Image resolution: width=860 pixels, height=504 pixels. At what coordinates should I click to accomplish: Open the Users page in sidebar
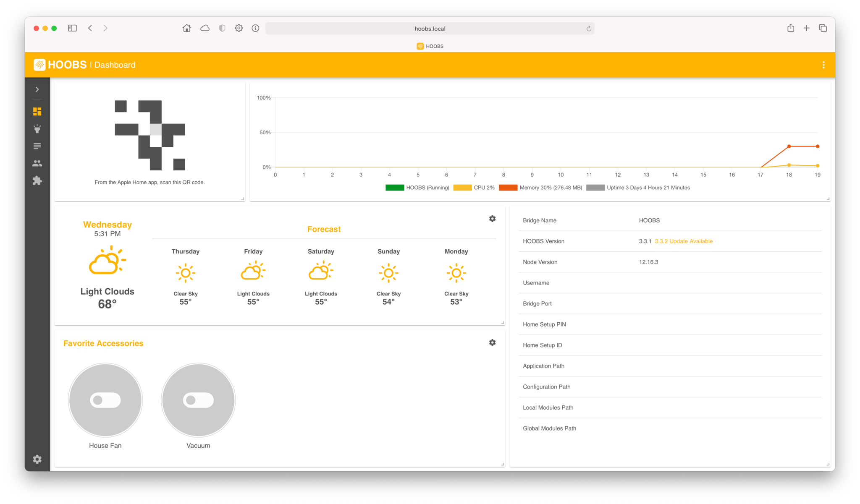(37, 163)
